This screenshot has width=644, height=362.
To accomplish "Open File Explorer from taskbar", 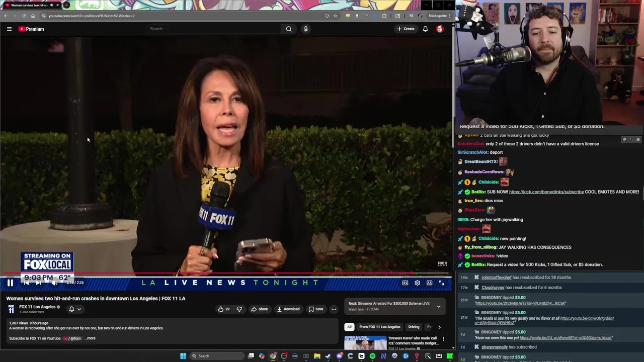I will tap(317, 356).
